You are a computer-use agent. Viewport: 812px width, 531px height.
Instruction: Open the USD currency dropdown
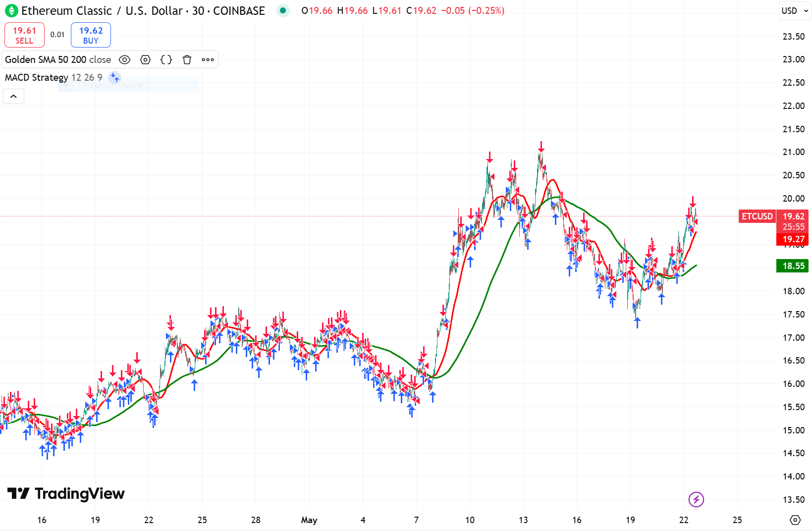[795, 11]
